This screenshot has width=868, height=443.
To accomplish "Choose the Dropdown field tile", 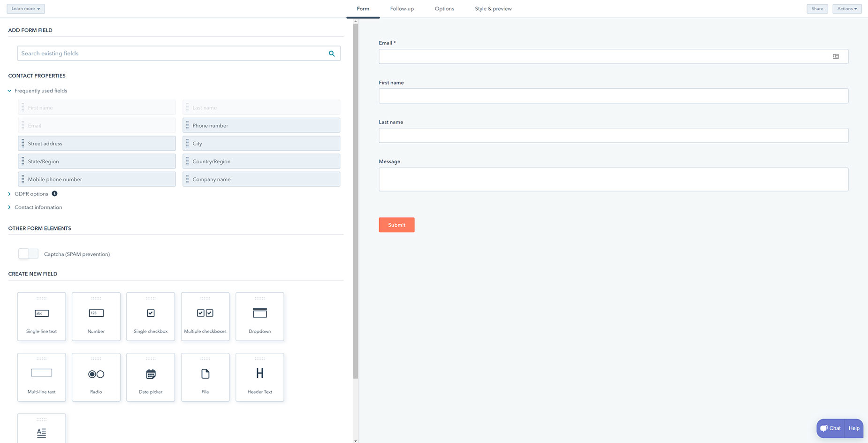I will [259, 316].
